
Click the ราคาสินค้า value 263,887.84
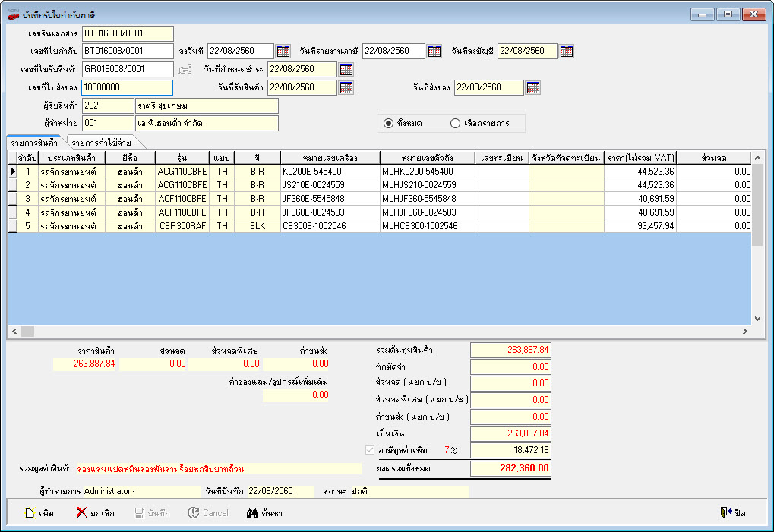(x=84, y=364)
